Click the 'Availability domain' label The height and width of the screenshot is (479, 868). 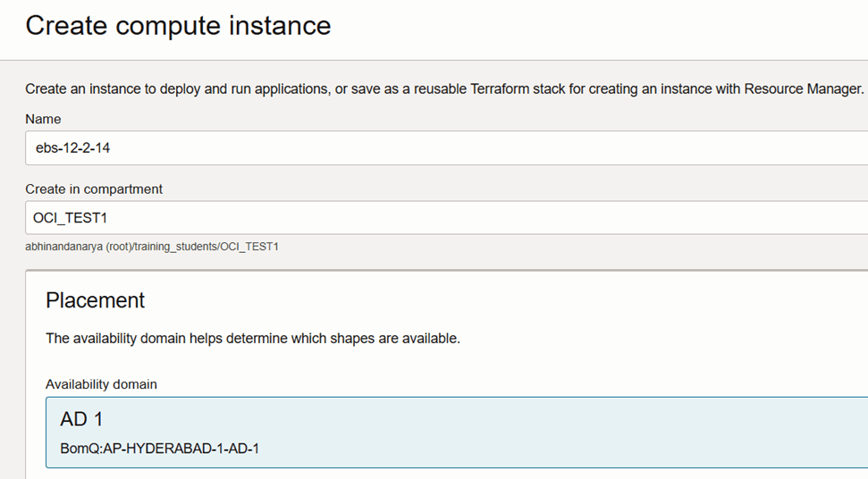click(101, 384)
